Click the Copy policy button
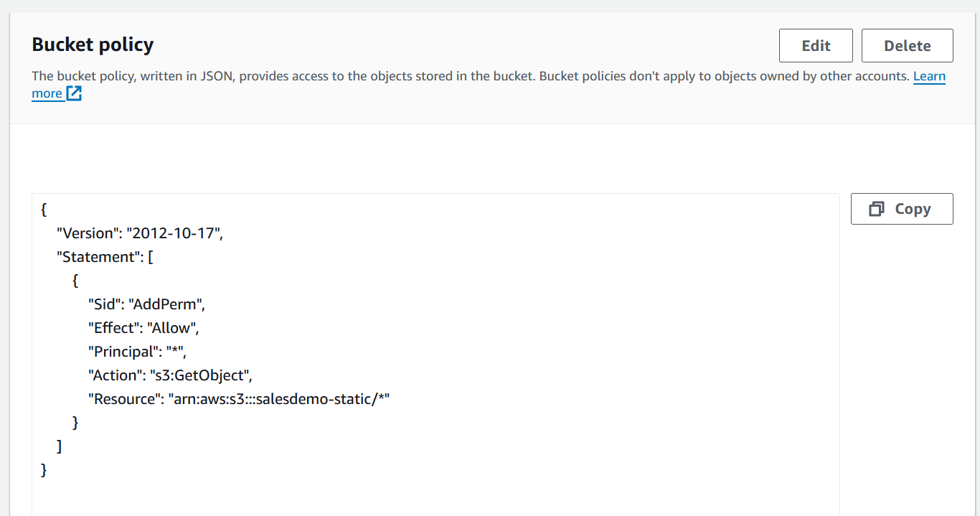 tap(902, 209)
